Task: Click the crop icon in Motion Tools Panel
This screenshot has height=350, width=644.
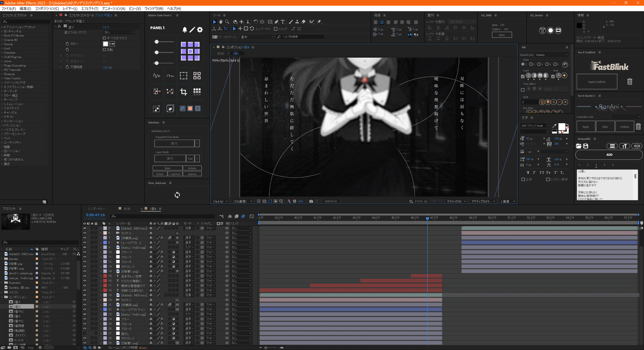Action: pyautogui.click(x=184, y=92)
